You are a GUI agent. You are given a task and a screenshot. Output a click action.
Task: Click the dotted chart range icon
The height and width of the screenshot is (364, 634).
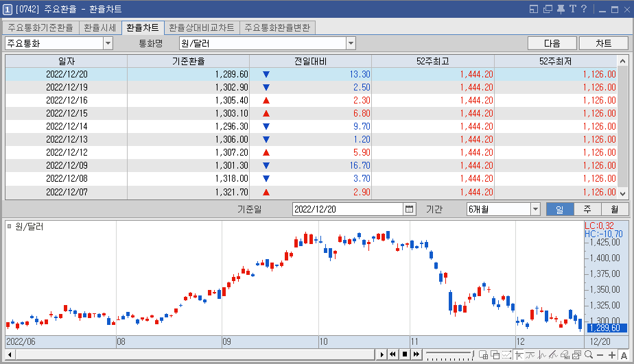[x=506, y=354]
